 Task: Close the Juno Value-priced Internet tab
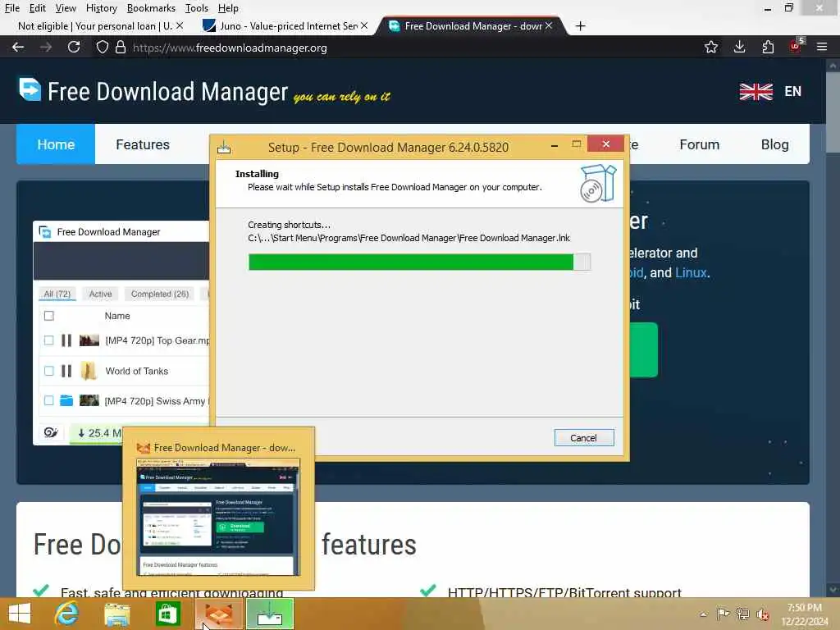[x=363, y=25]
